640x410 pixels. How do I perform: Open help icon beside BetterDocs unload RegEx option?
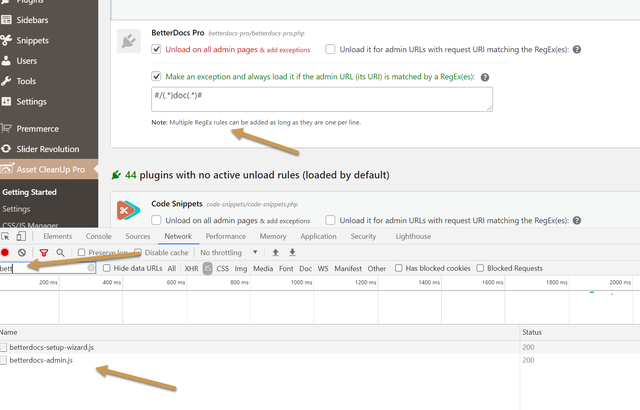[x=577, y=50]
